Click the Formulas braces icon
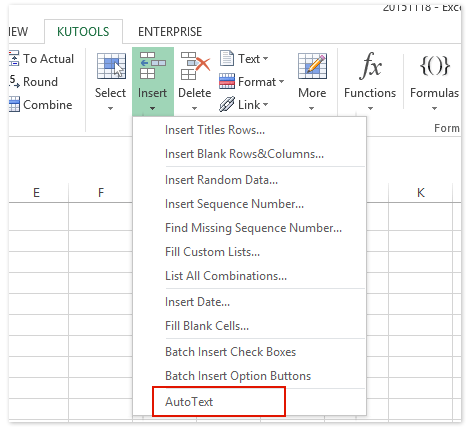The width and height of the screenshot is (466, 427). click(435, 66)
